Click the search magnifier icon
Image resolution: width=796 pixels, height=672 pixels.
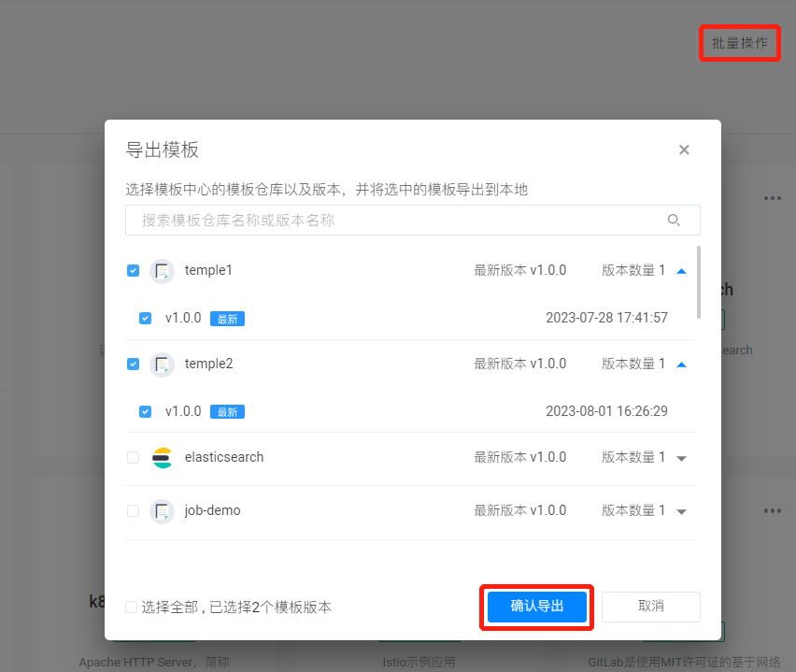click(674, 221)
